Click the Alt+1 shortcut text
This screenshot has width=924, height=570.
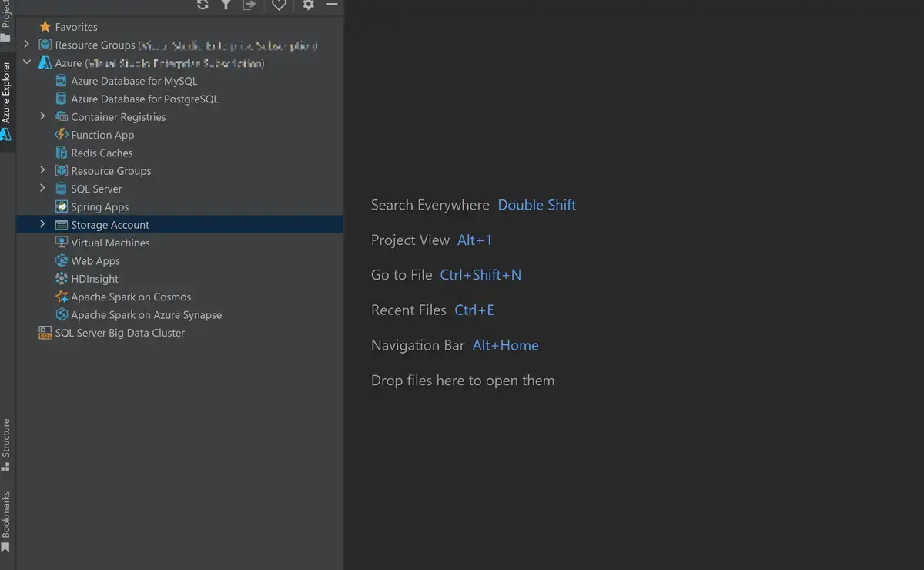(474, 240)
